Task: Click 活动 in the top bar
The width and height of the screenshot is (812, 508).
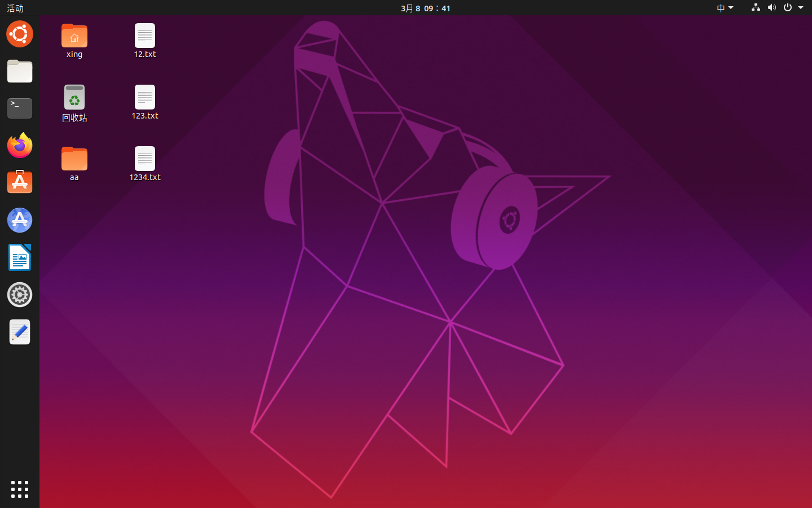Action: (15, 8)
